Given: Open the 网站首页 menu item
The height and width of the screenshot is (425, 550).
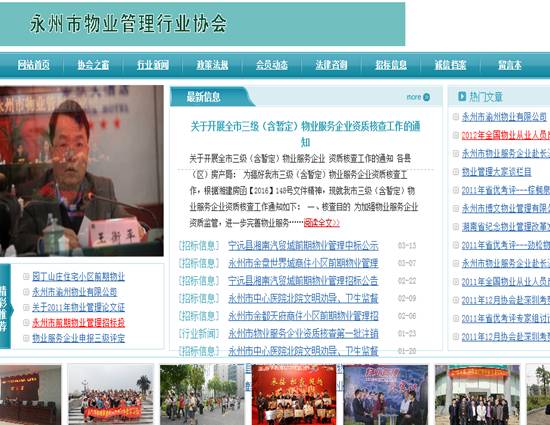Looking at the screenshot, I should (34, 65).
